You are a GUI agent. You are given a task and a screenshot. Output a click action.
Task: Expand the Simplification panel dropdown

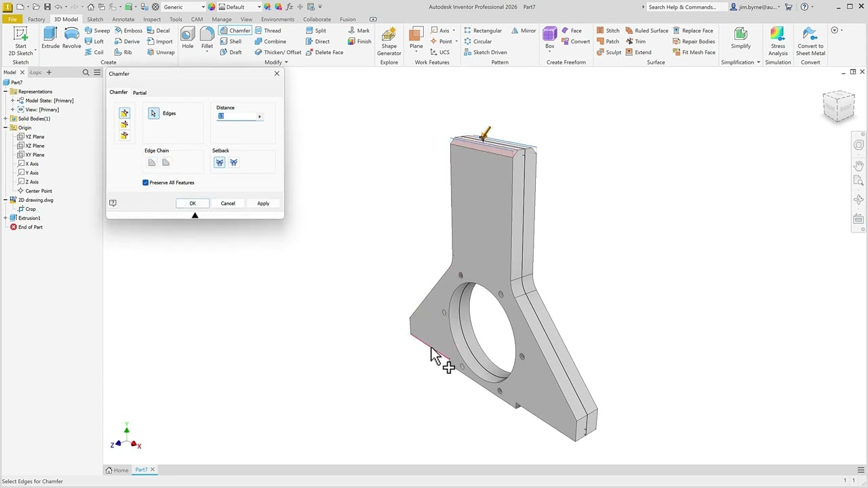pos(741,62)
